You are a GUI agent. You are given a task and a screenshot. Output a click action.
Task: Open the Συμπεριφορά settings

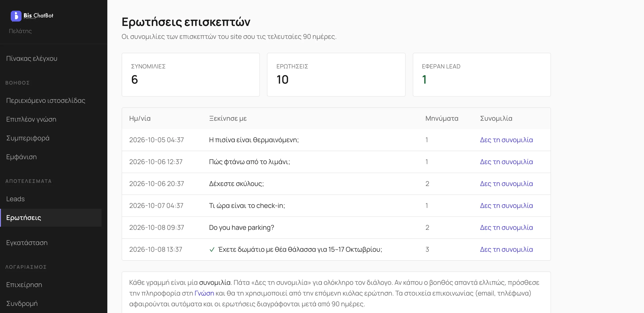(28, 138)
